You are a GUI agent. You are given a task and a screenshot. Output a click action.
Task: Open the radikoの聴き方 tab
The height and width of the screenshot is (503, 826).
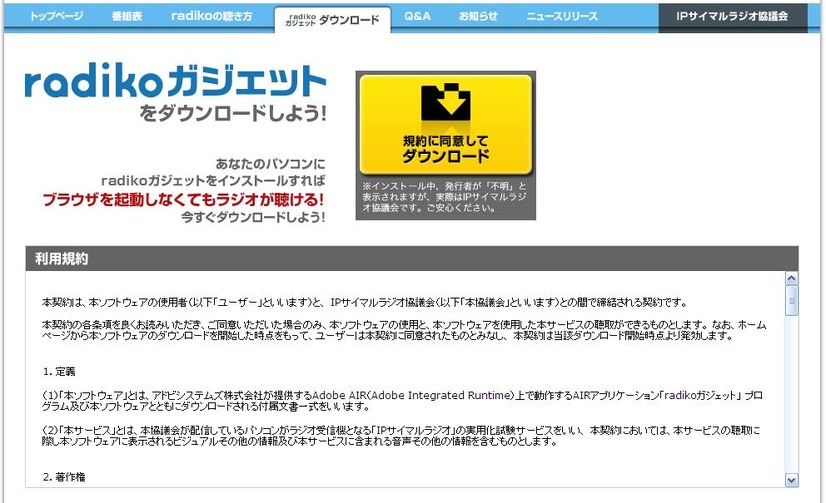(x=211, y=16)
